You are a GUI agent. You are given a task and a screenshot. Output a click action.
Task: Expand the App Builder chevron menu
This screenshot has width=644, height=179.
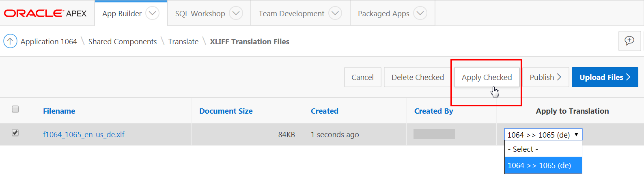pos(152,13)
